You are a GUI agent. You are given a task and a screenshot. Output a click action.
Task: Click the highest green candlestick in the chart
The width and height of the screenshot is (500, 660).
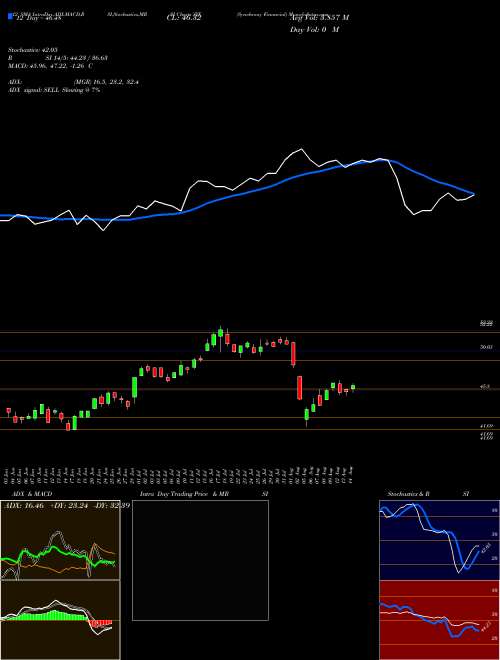point(221,332)
